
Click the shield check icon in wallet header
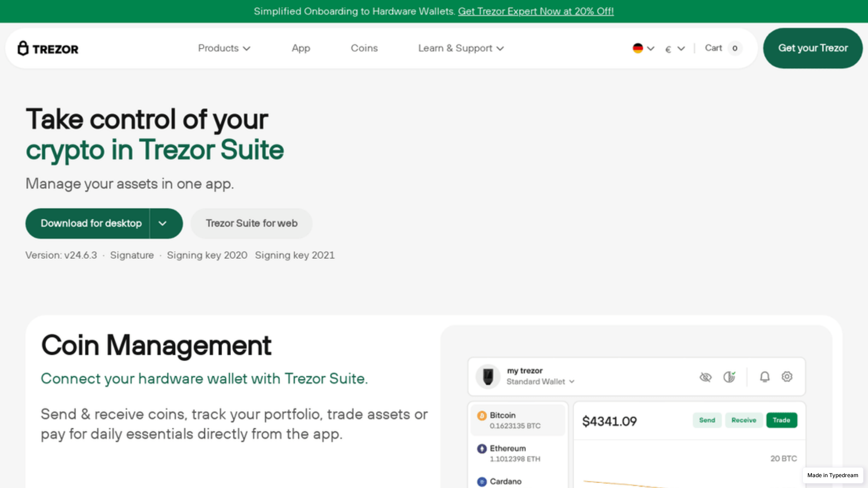pyautogui.click(x=729, y=377)
